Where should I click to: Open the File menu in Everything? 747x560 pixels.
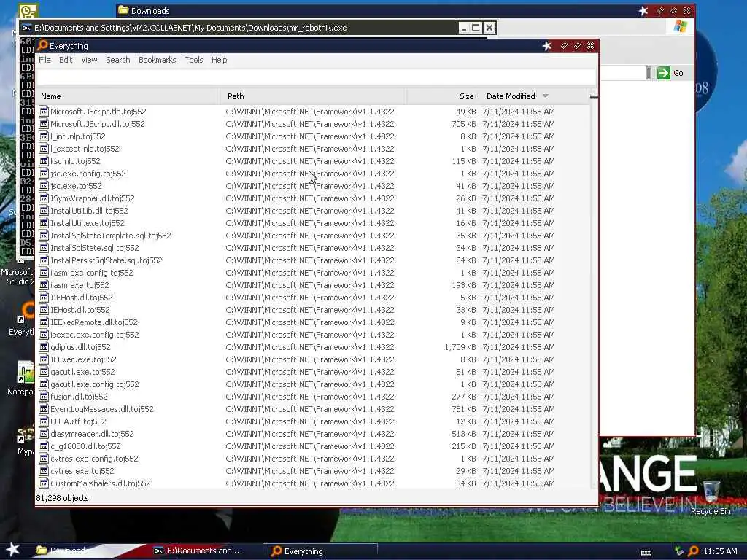(44, 60)
